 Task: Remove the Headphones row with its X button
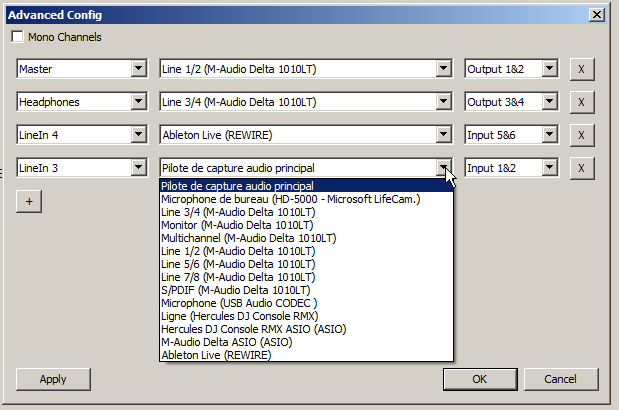click(x=581, y=102)
